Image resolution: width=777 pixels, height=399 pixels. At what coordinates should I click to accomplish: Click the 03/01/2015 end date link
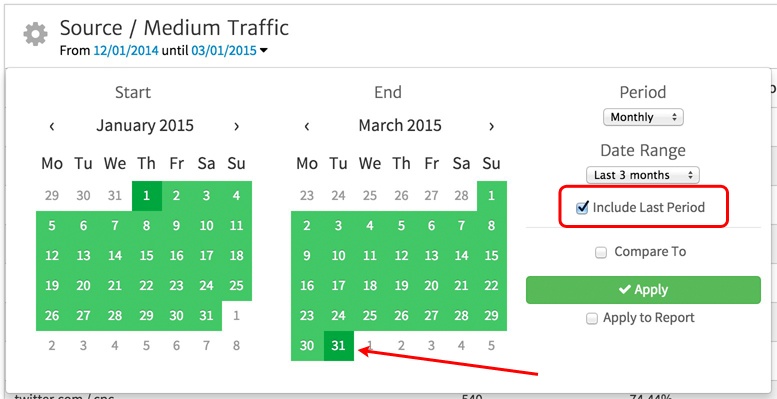point(224,51)
